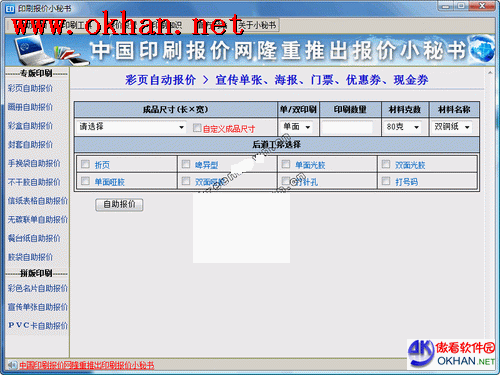
Task: Tick the 折页 checkbox
Action: tap(85, 164)
